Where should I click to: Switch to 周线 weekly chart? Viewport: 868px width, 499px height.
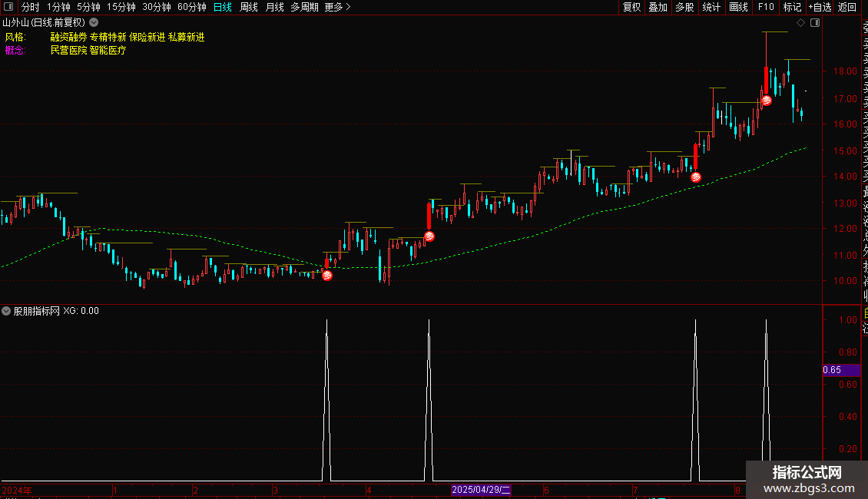[x=249, y=7]
